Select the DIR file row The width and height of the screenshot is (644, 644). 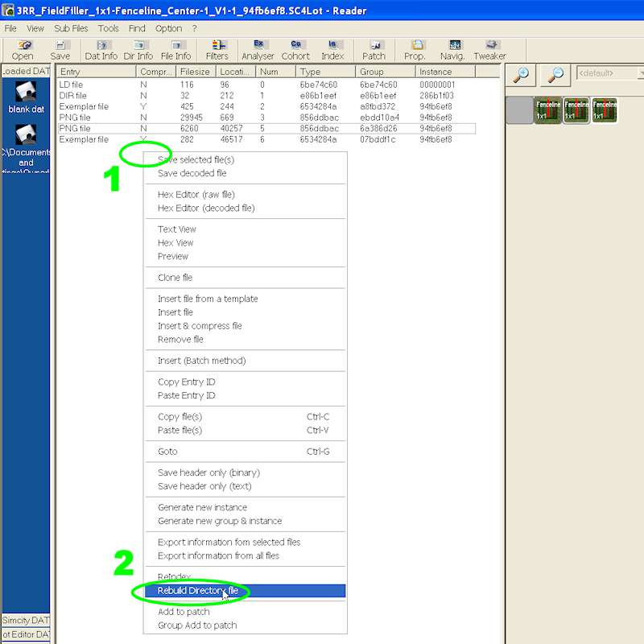pyautogui.click(x=266, y=96)
